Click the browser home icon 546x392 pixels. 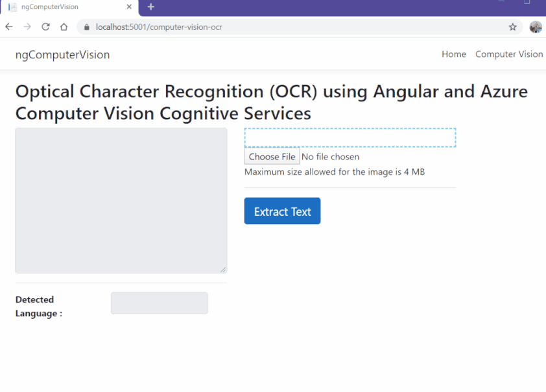[63, 27]
